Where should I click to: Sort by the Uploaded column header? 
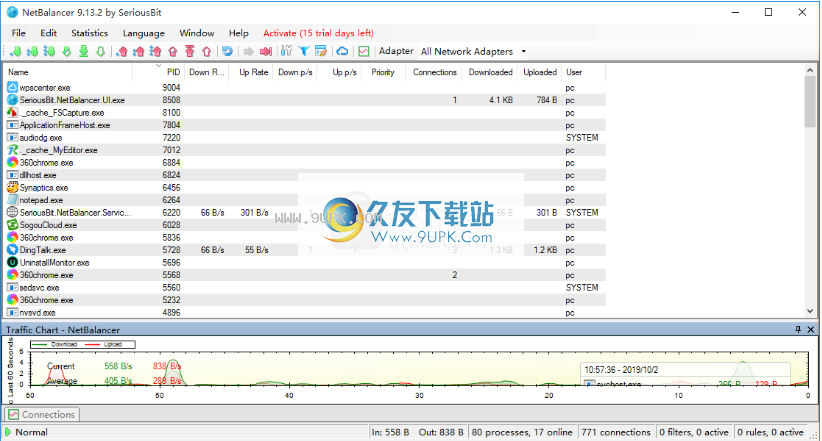pyautogui.click(x=540, y=72)
